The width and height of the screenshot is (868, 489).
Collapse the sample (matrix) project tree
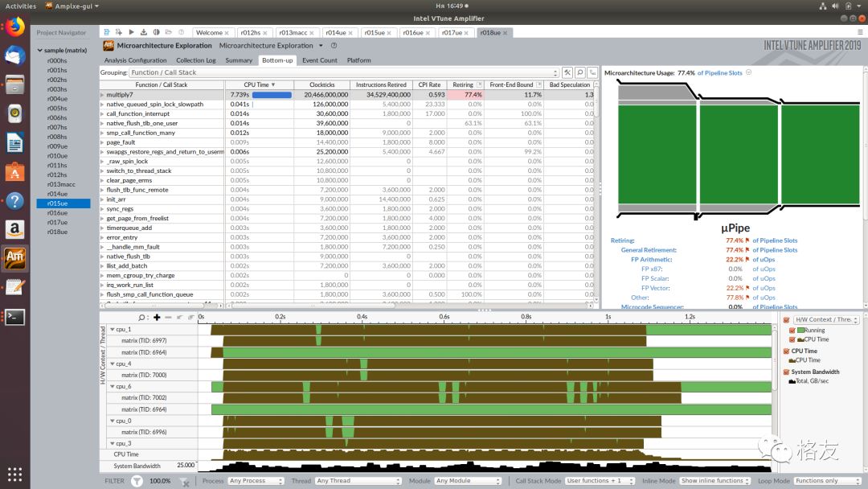(x=40, y=51)
